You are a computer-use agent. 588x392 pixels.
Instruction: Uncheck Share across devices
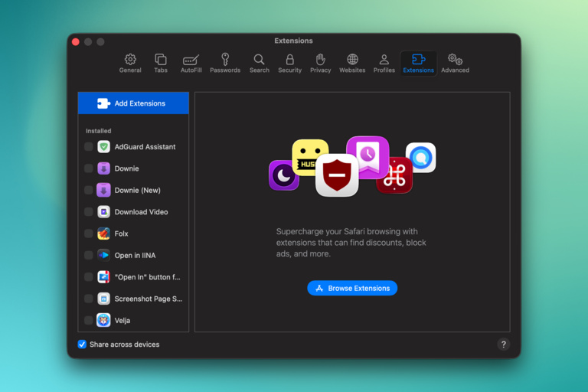(x=82, y=345)
